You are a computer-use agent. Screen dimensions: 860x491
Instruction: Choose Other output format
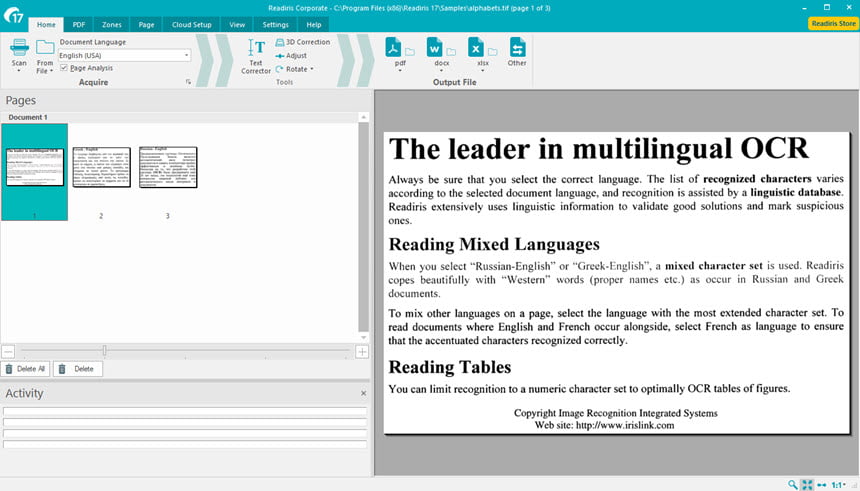pos(517,52)
